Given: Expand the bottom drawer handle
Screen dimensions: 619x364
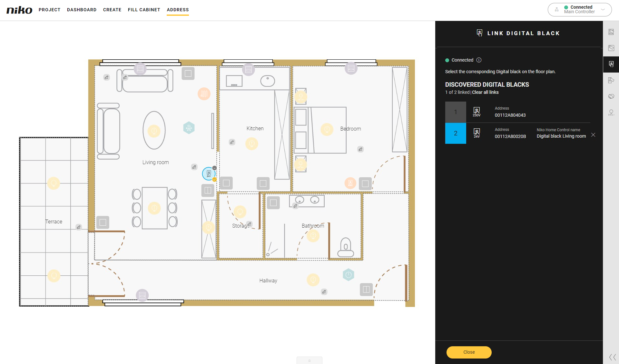Looking at the screenshot, I should click(x=309, y=360).
